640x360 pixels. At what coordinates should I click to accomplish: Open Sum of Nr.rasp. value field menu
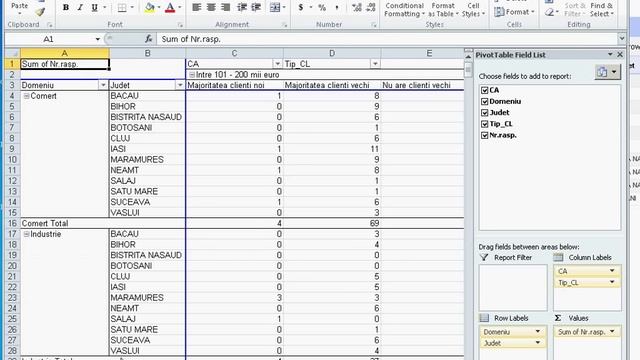pyautogui.click(x=612, y=332)
